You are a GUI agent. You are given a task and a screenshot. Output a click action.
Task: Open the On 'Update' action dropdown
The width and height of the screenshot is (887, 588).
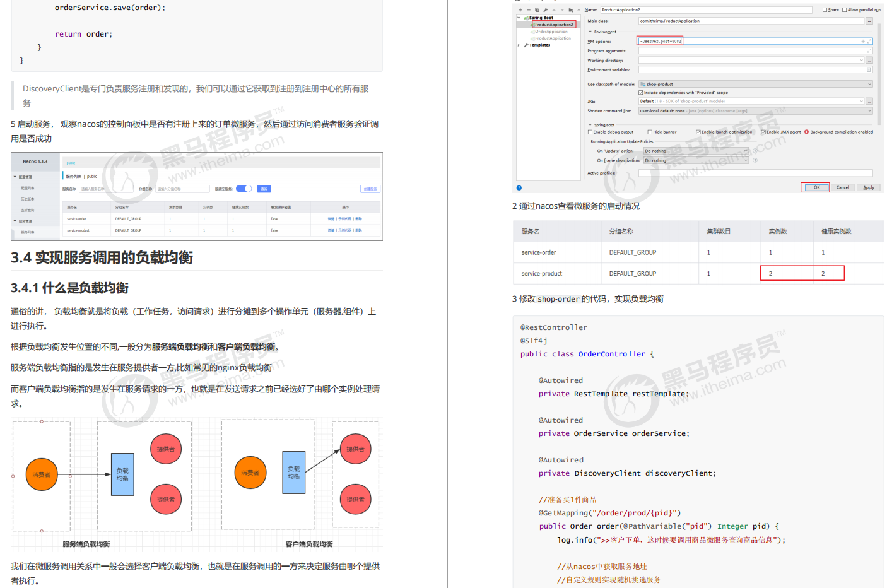[696, 151]
